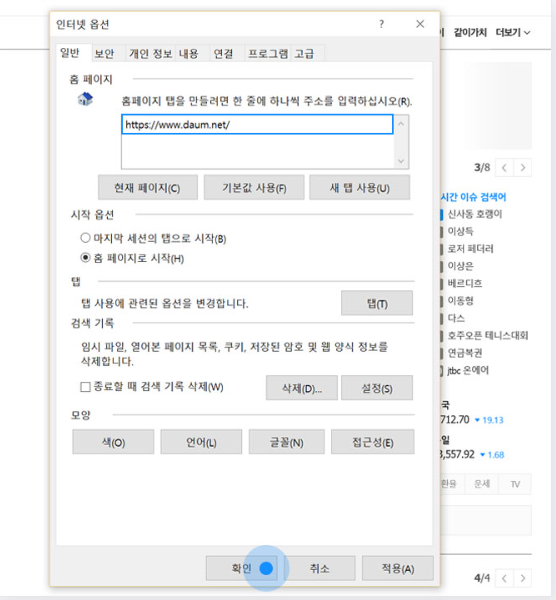Viewport: 556px width, 600px height.
Task: Click the 언어(L) button
Action: coord(201,442)
